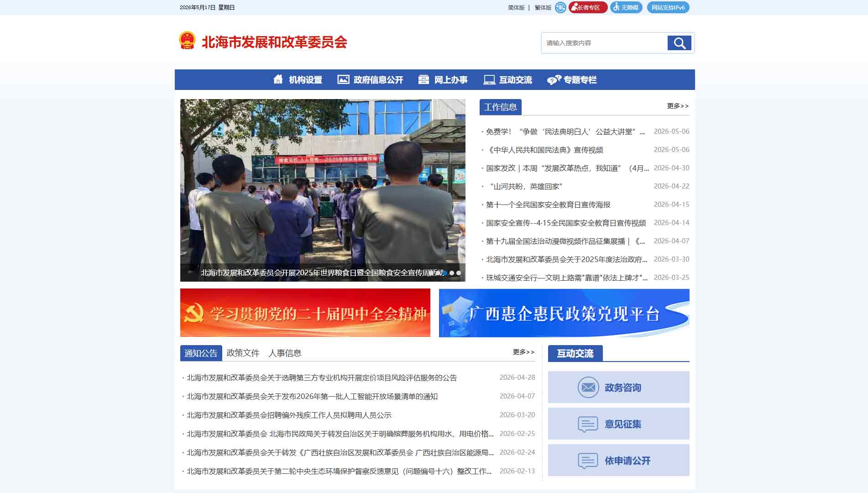Switch to 繁体版 traditional version
Screen dimensions: 868x493
pyautogui.click(x=543, y=8)
